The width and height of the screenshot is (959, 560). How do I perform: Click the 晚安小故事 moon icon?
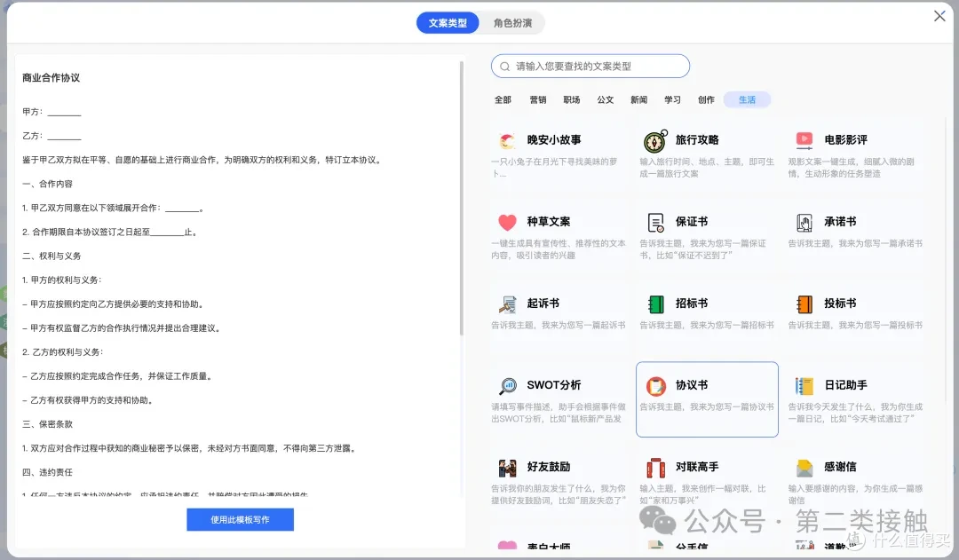point(508,140)
